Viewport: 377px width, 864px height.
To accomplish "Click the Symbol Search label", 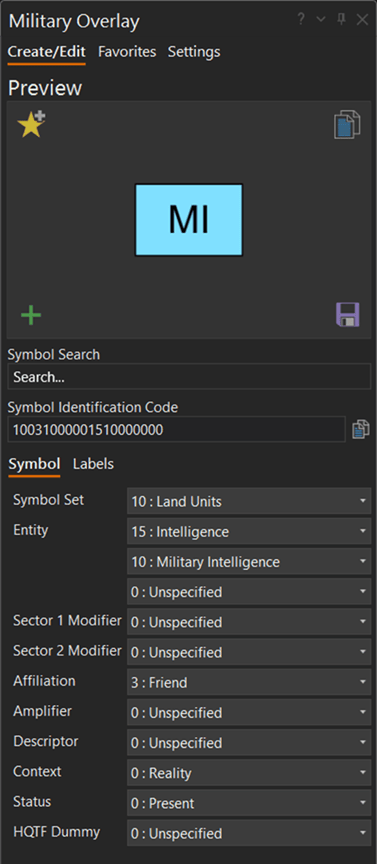I will pos(54,354).
